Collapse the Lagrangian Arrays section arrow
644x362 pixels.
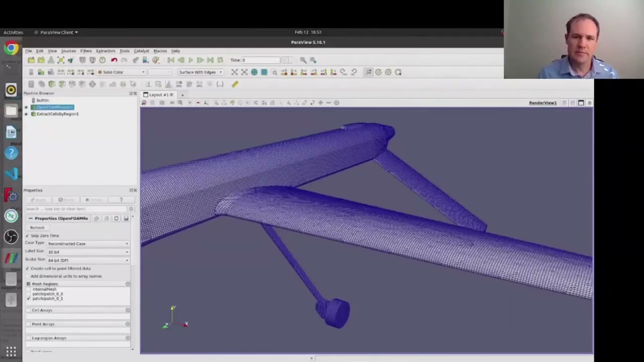pos(128,338)
